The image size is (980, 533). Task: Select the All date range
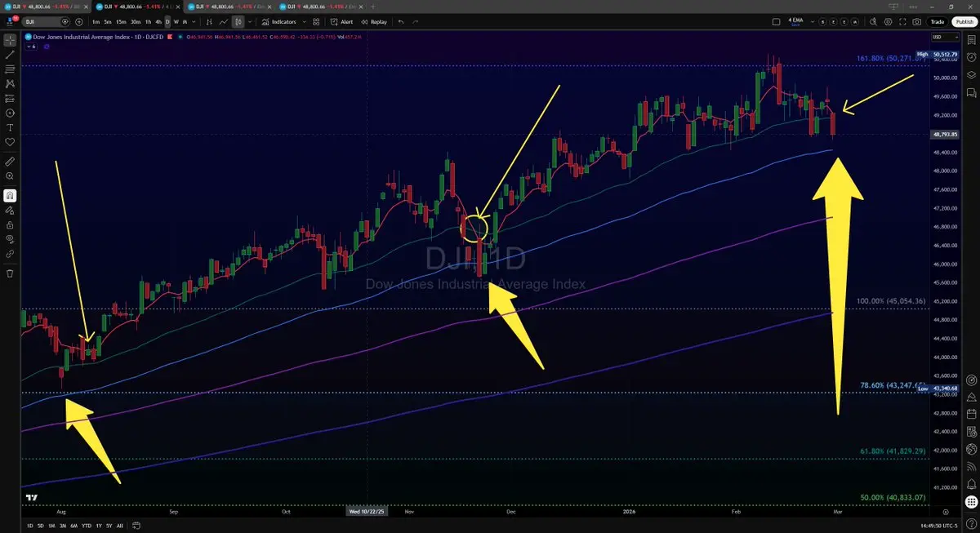[x=120, y=526]
